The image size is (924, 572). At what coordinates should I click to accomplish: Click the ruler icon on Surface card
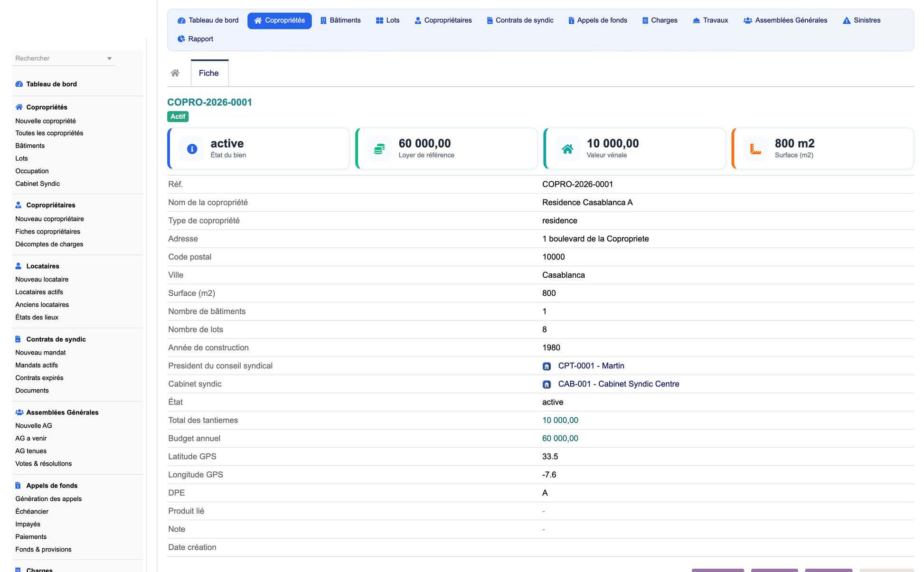pos(755,149)
